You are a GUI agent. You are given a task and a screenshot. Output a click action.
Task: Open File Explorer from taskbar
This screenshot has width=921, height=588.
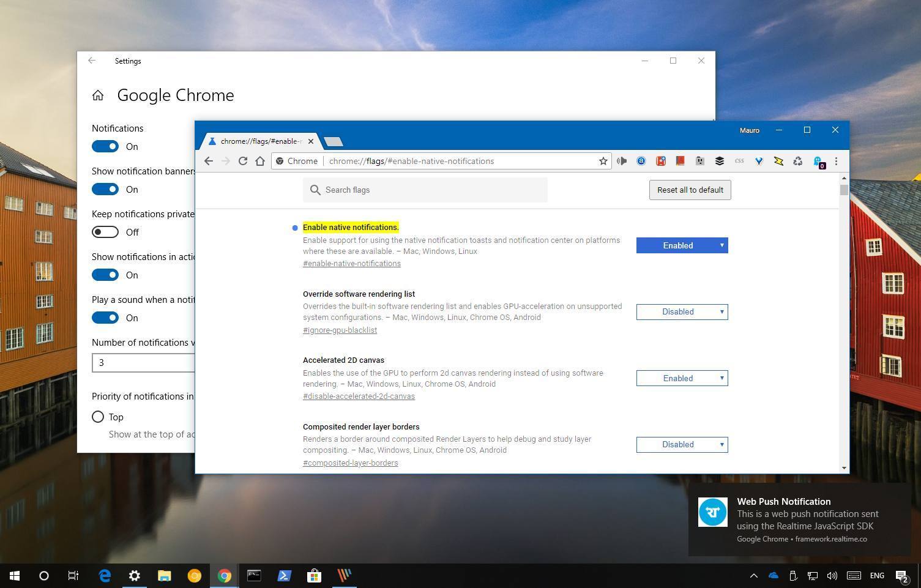[x=165, y=576]
